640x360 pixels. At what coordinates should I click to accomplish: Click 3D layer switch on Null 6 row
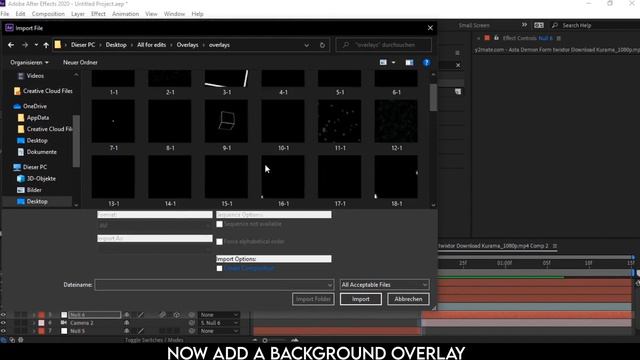click(x=176, y=315)
